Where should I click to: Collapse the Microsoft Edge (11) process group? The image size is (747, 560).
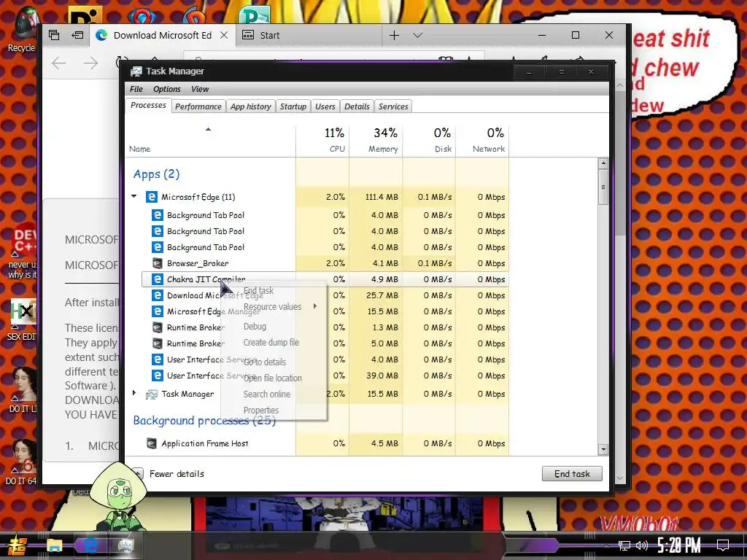point(134,196)
